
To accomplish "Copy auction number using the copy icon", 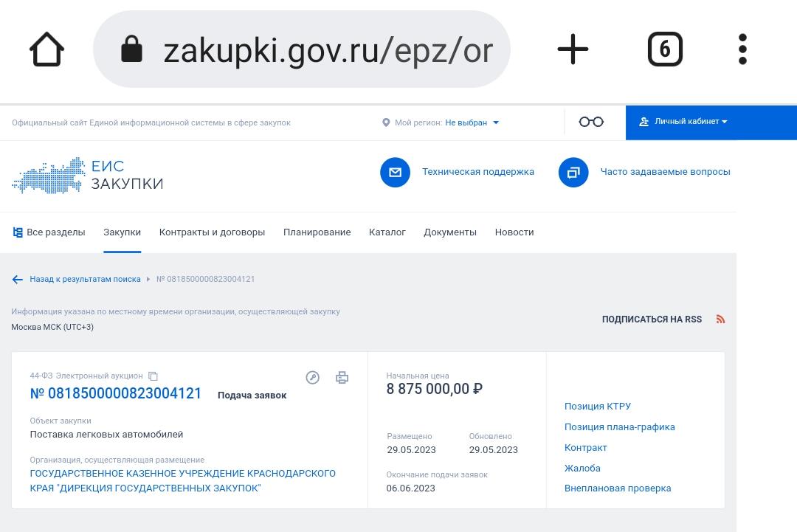I will coord(153,376).
